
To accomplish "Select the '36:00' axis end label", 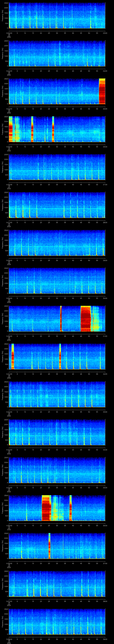I will [105, 525].
